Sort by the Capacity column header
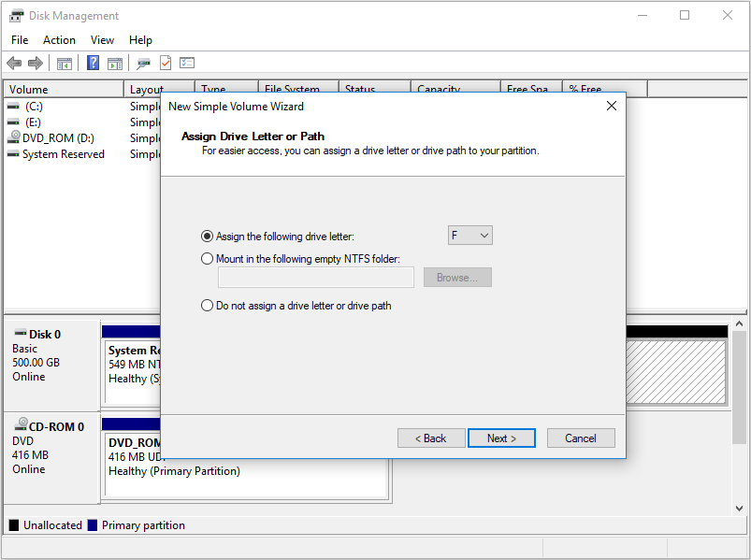This screenshot has height=560, width=751. point(455,87)
